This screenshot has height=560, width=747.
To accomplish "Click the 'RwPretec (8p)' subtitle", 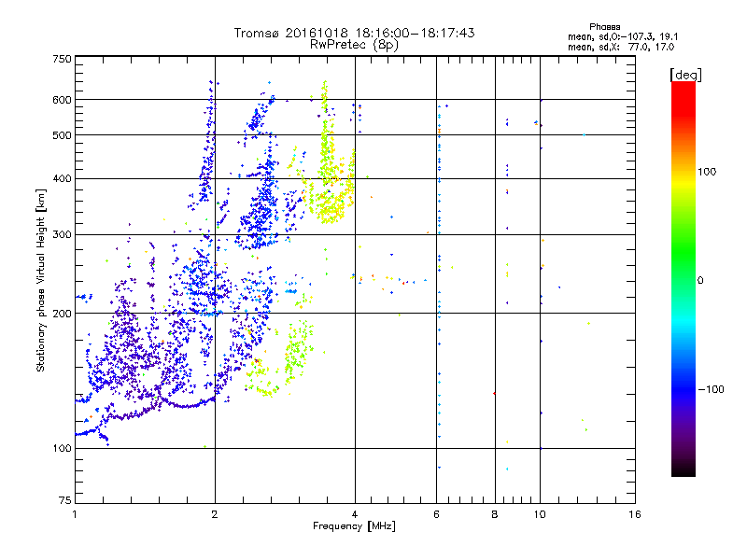I will coord(354,45).
